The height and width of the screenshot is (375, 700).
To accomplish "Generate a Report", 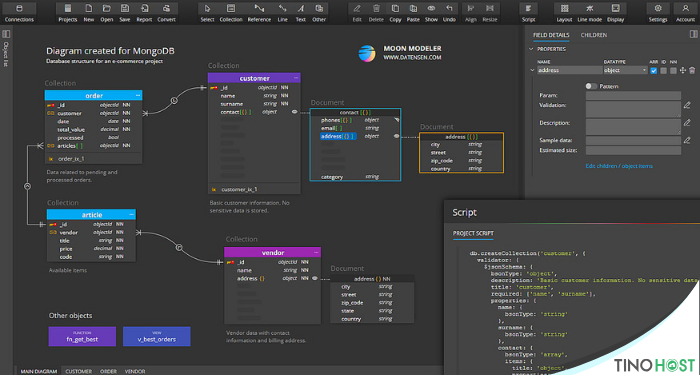I will (144, 8).
